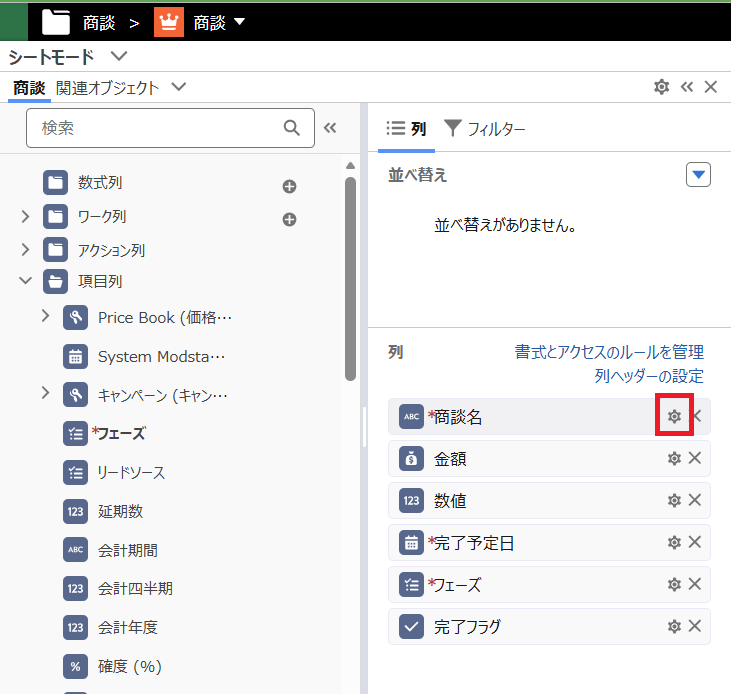Open settings gear for 商談名 column
Viewport: 731px width, 694px height.
coord(674,417)
